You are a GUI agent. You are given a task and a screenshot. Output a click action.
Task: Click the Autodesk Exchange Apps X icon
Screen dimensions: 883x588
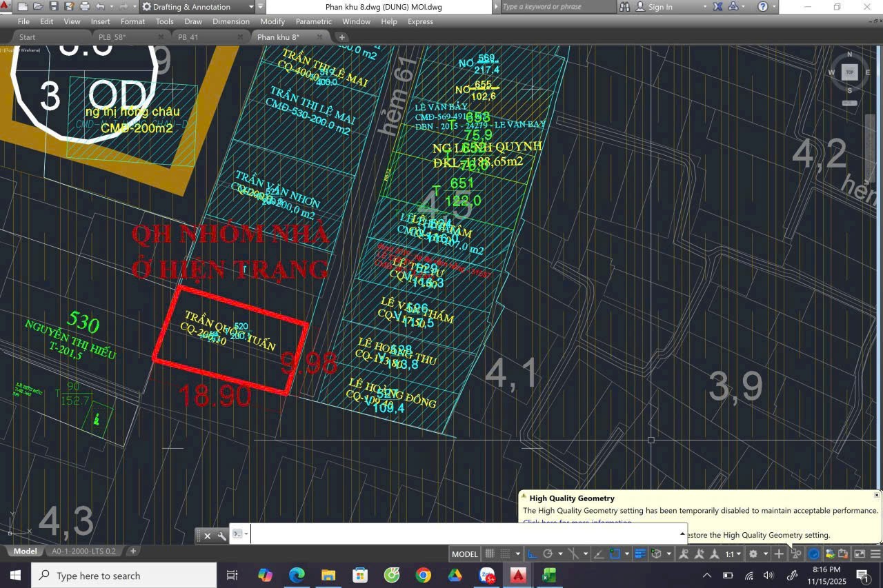[717, 7]
